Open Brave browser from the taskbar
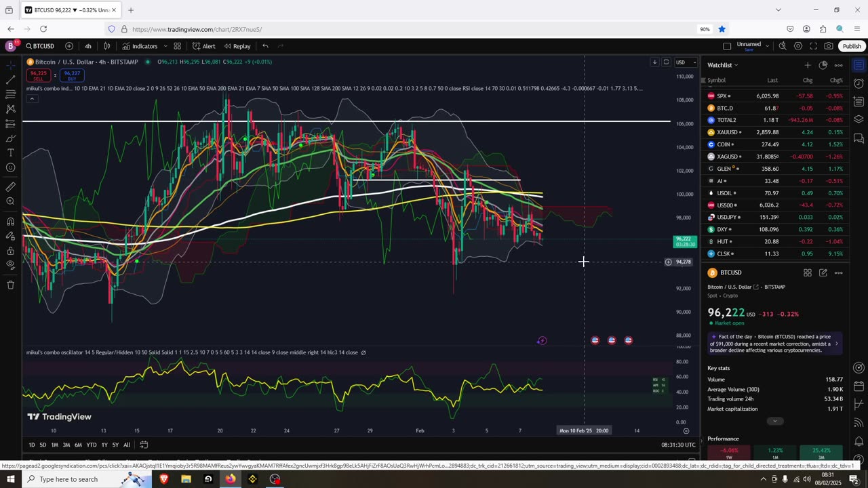The height and width of the screenshot is (488, 868). pyautogui.click(x=163, y=479)
